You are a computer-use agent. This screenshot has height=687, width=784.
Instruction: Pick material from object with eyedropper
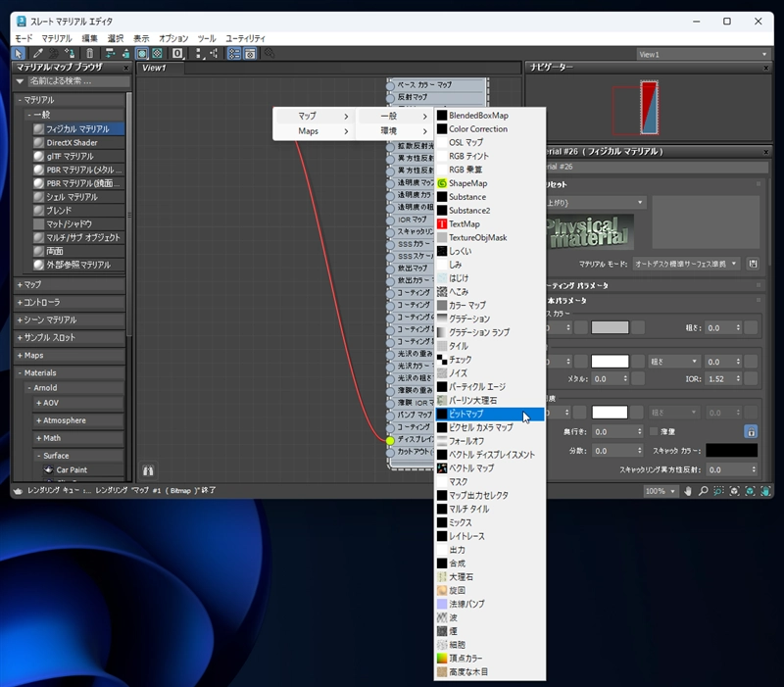[37, 54]
